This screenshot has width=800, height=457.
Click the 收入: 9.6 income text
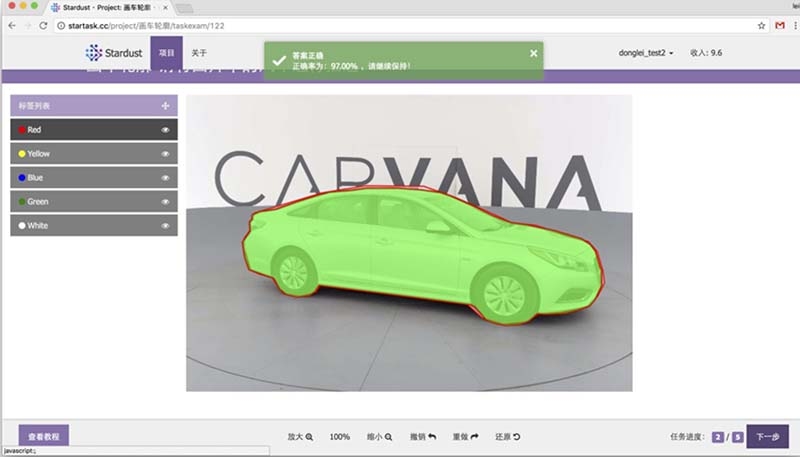[706, 53]
